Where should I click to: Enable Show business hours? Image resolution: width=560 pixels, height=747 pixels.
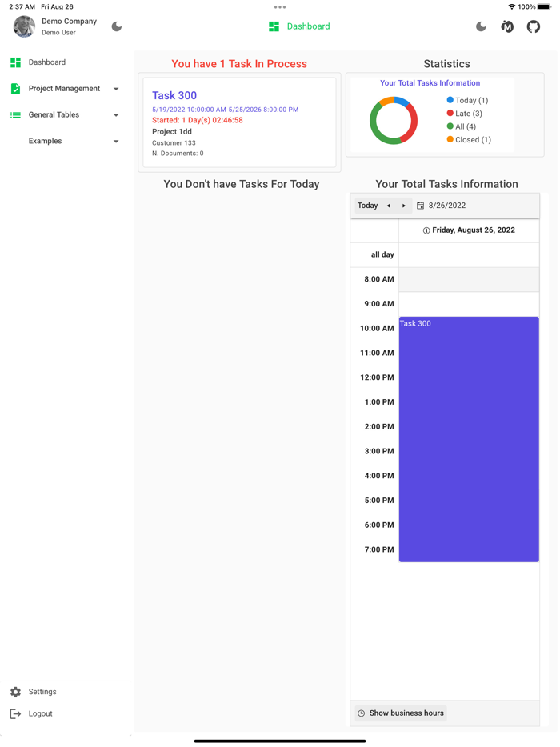tap(400, 713)
